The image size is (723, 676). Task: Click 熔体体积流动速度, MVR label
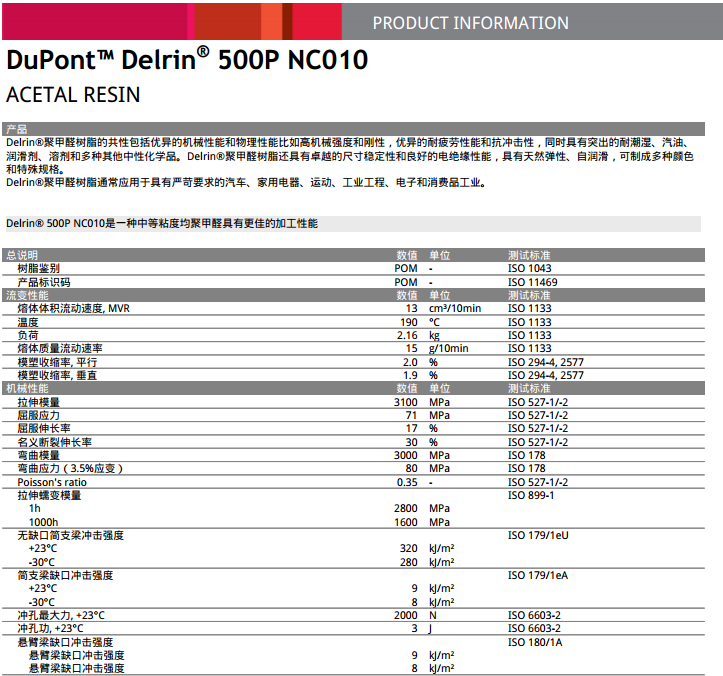[x=74, y=308]
